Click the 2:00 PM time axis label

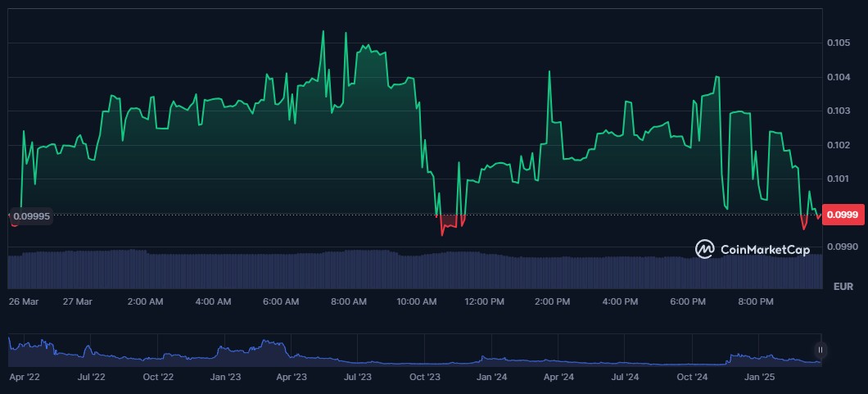point(552,301)
